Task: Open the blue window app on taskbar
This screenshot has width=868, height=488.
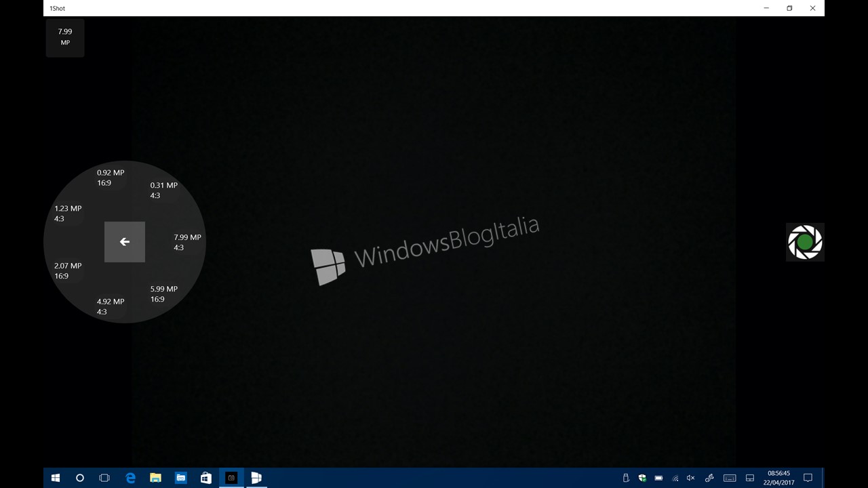Action: 181,478
